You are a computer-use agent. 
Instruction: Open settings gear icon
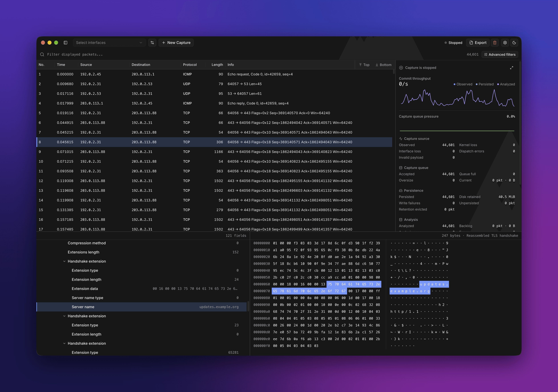tap(505, 42)
